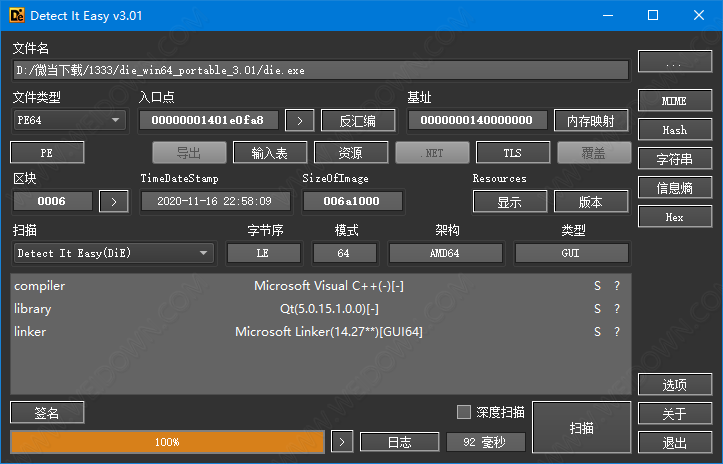The image size is (723, 464).
Task: Click question mark in library row
Action: coord(617,309)
